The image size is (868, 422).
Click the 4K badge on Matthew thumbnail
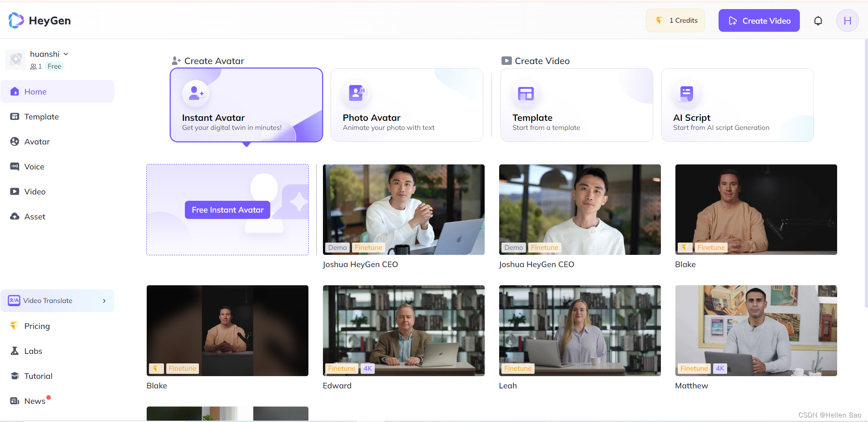(720, 368)
